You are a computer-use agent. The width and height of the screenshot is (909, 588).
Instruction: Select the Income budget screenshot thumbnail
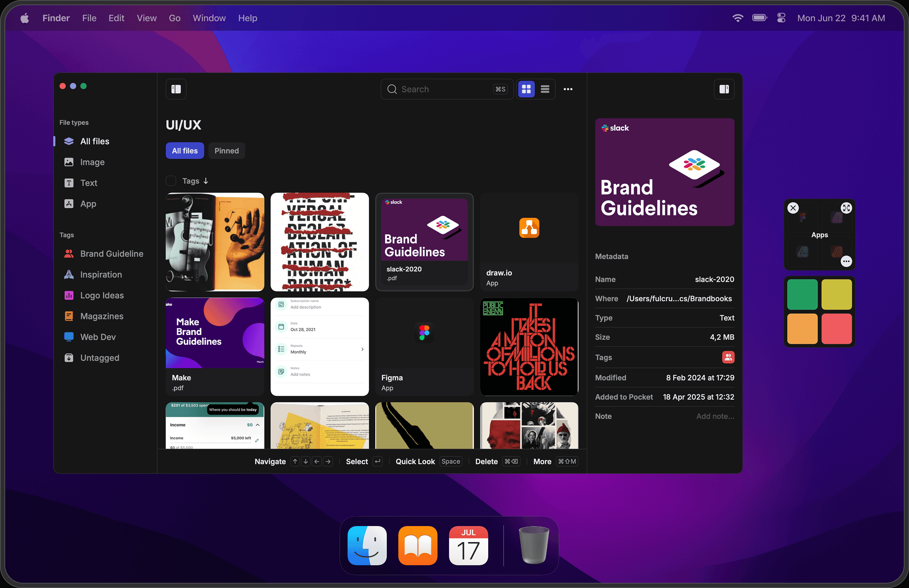[215, 426]
